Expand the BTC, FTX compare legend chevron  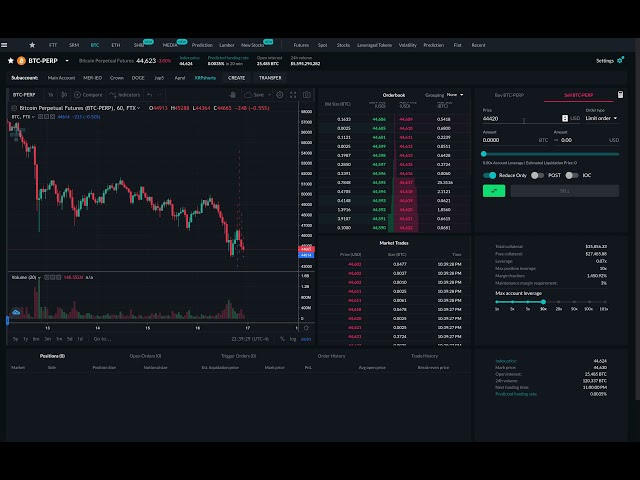[33, 117]
